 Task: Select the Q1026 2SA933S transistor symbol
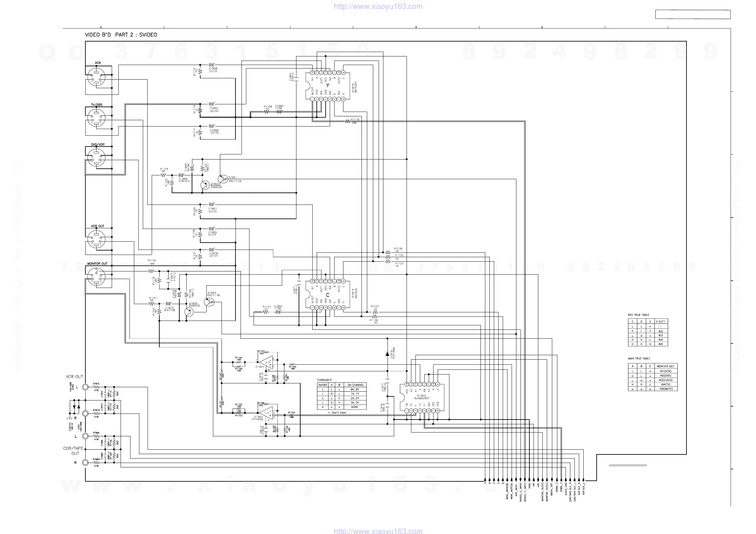(189, 312)
